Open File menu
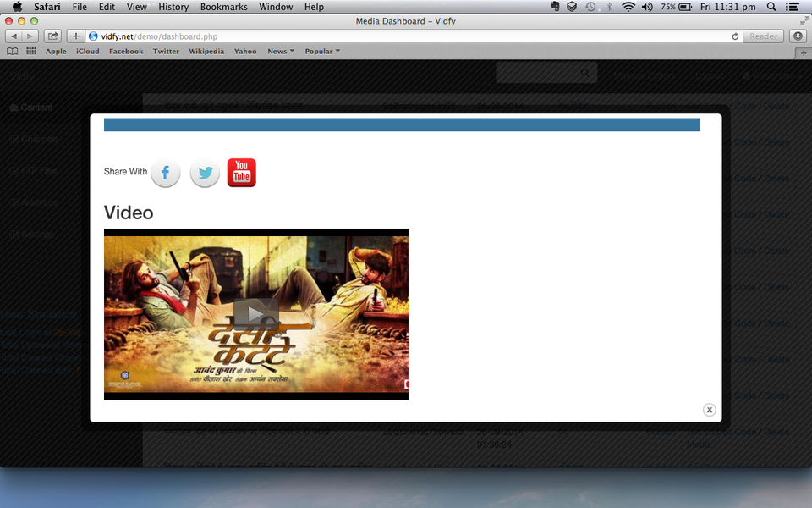The image size is (812, 508). [x=80, y=7]
